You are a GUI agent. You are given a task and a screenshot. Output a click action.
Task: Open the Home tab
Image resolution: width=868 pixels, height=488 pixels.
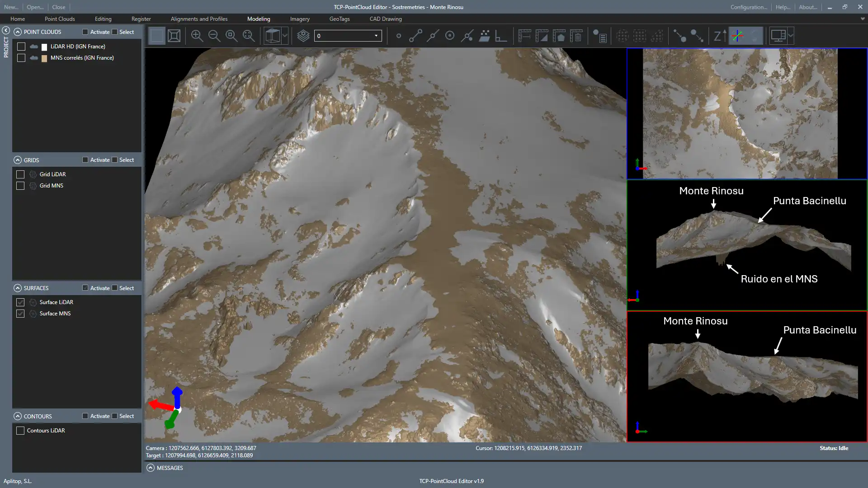click(x=18, y=19)
